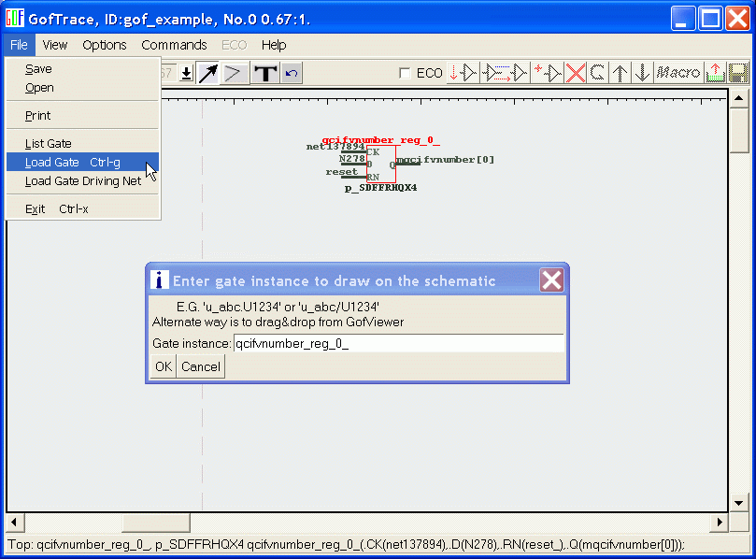Click the Macro toolbar button
Screen dimensions: 756x559
(x=678, y=73)
